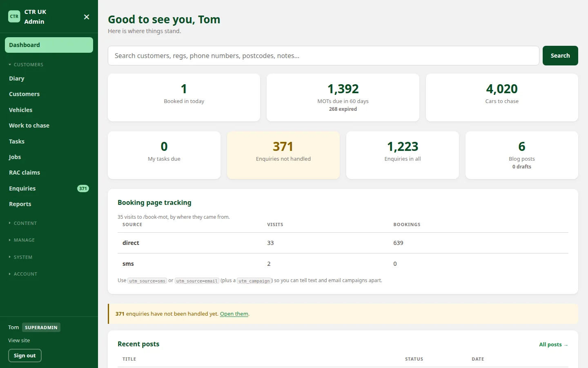Open the Booked in today card

tap(184, 97)
